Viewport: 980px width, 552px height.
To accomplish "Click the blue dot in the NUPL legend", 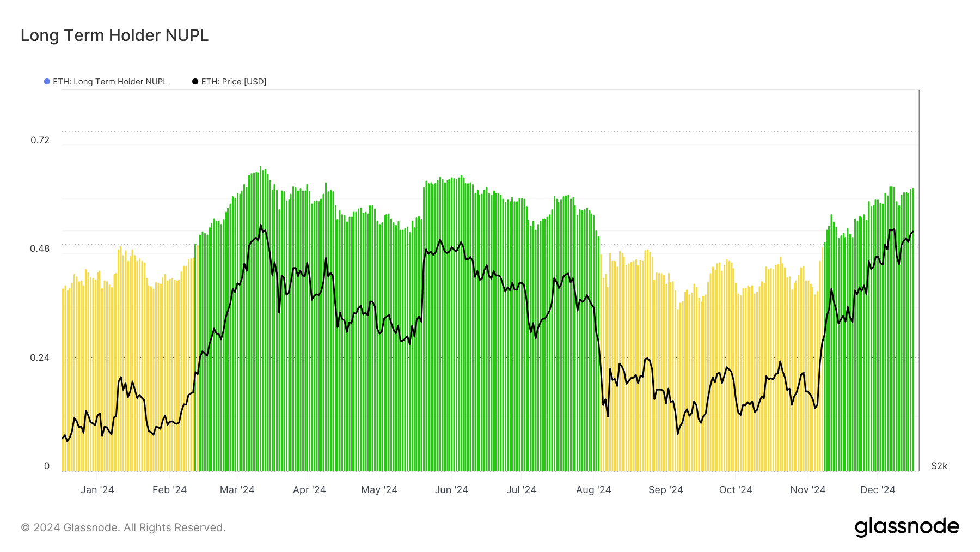I will (46, 81).
